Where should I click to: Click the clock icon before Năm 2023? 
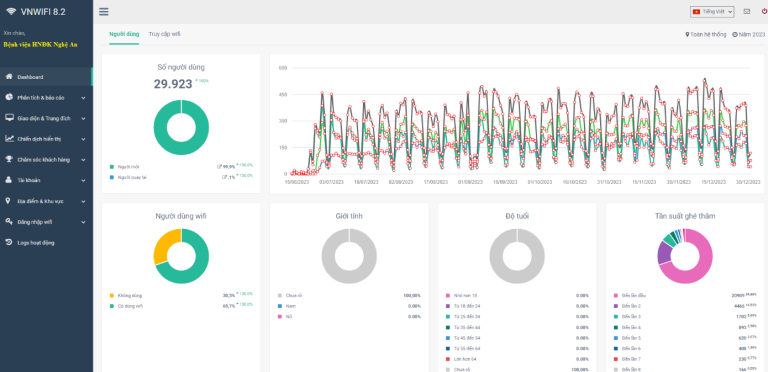pos(735,35)
